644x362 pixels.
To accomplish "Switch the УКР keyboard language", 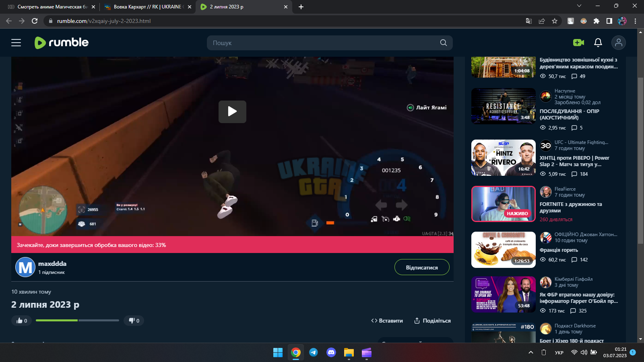I will [559, 353].
